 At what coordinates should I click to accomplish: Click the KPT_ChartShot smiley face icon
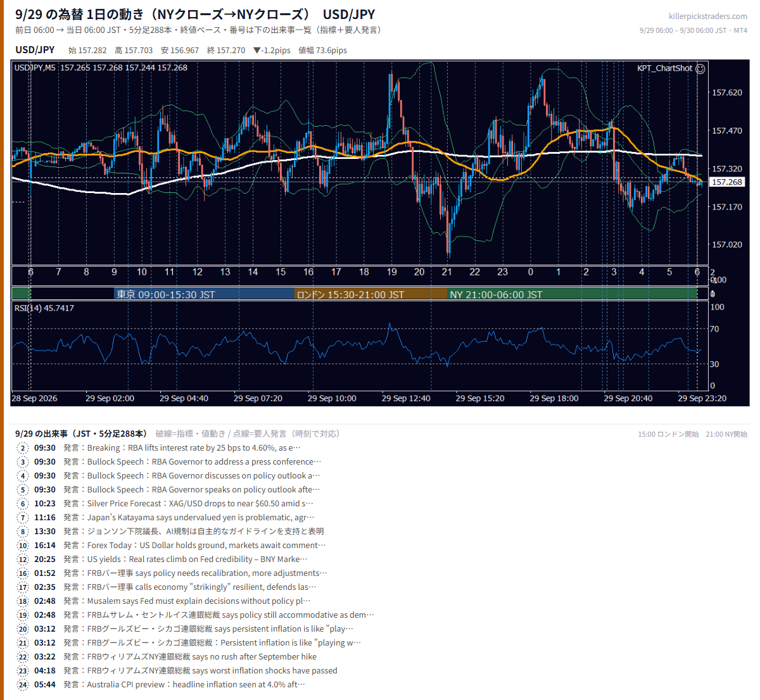tap(700, 68)
